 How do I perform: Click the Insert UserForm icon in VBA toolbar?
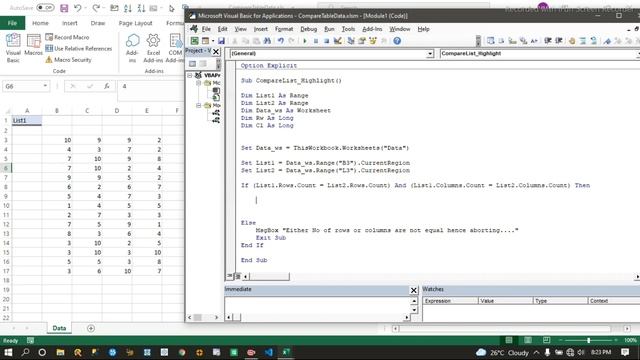click(x=205, y=41)
